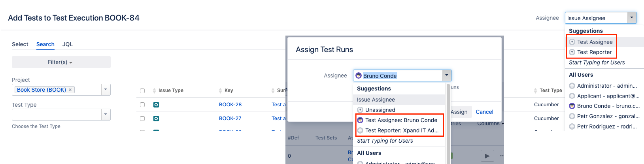This screenshot has width=644, height=164.
Task: Open BOOK-28 summary link "Test a"
Action: coord(278,105)
